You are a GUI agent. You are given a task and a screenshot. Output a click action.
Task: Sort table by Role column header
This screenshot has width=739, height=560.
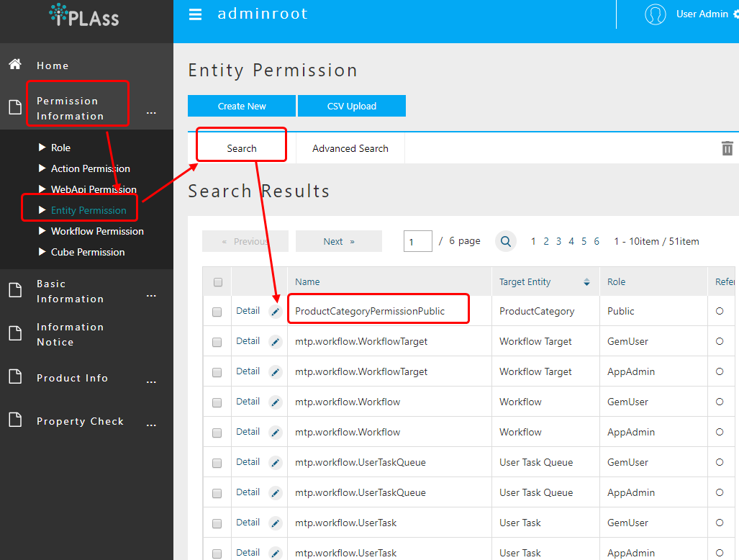pyautogui.click(x=616, y=282)
